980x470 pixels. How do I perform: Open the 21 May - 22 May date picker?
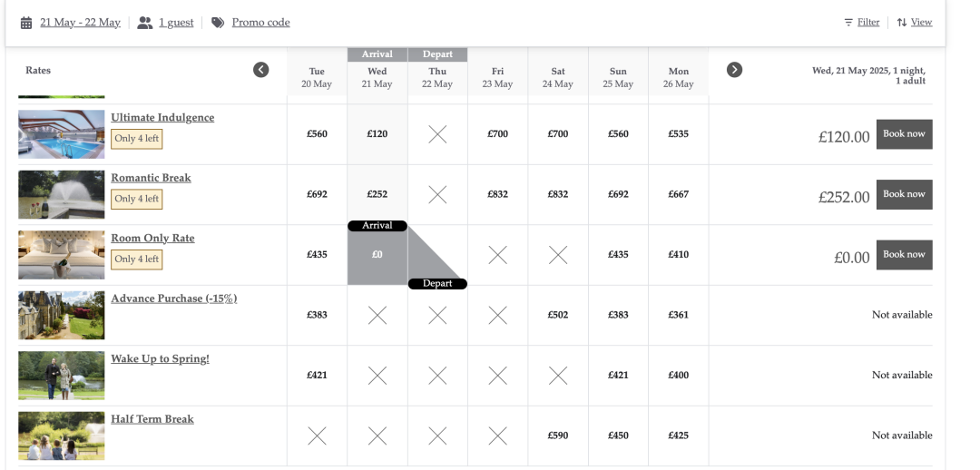[80, 23]
